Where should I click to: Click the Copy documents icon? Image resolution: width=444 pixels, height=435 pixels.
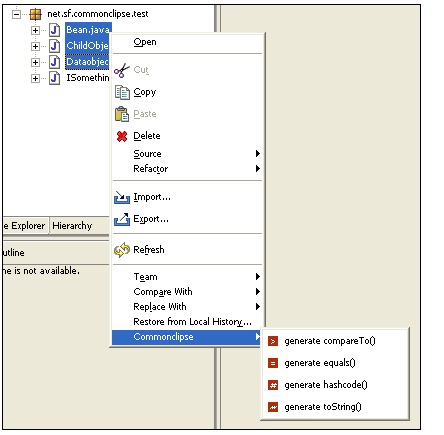pos(122,92)
